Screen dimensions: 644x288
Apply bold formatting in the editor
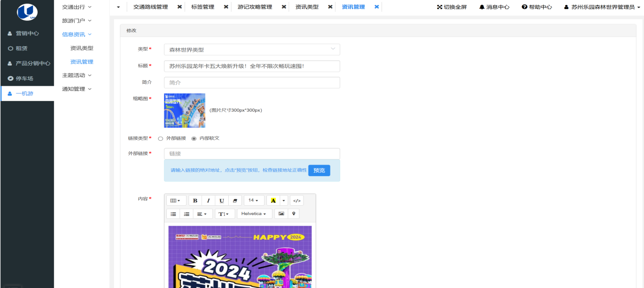click(195, 201)
